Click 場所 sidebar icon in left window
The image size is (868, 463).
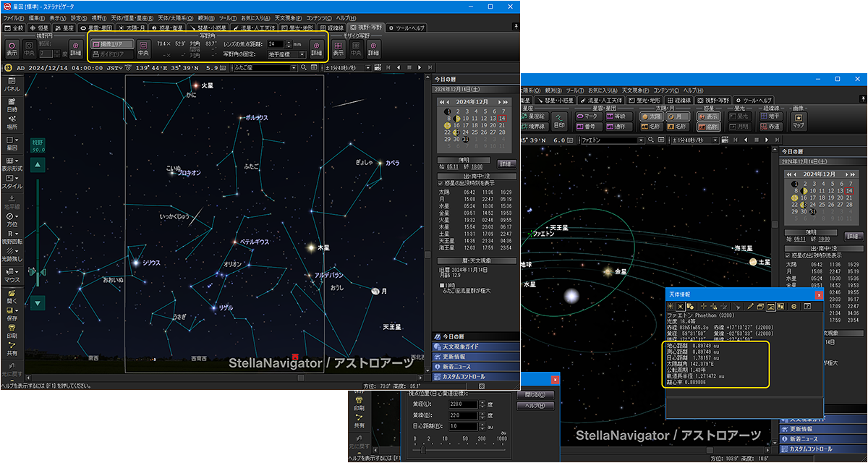12,122
